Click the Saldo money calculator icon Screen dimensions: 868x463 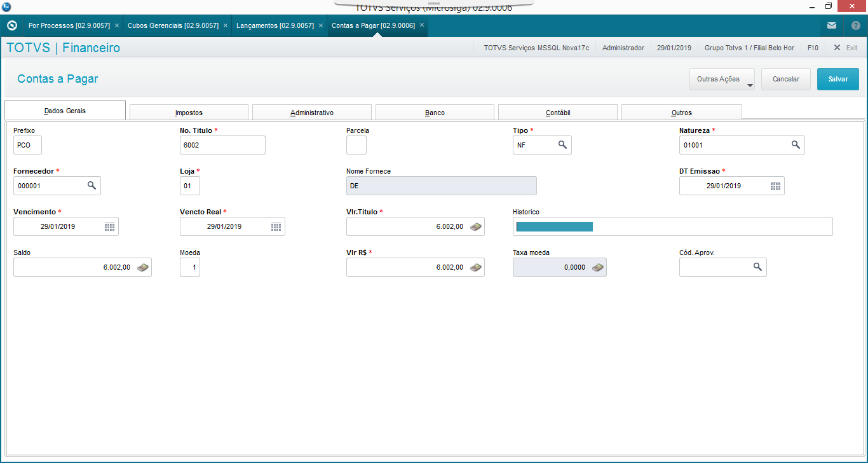143,267
